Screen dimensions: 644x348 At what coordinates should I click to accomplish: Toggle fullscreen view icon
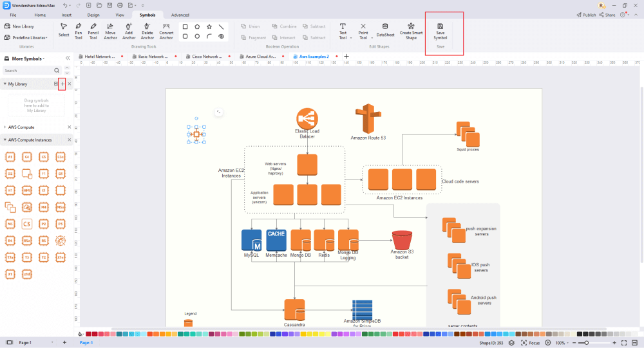[x=624, y=343]
